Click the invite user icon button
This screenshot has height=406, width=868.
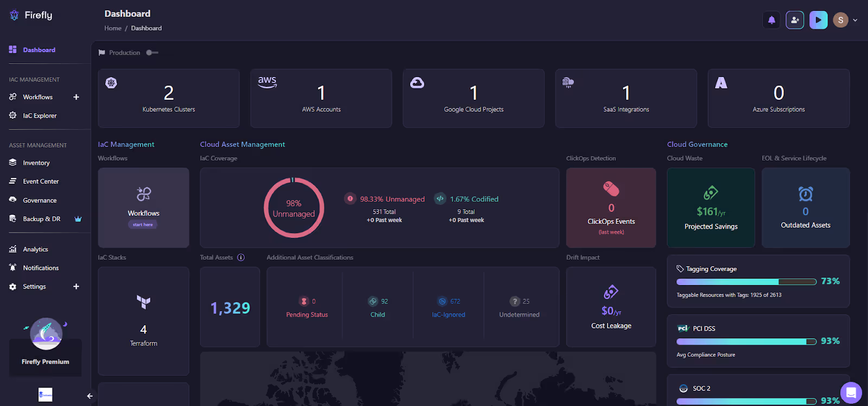pos(795,20)
